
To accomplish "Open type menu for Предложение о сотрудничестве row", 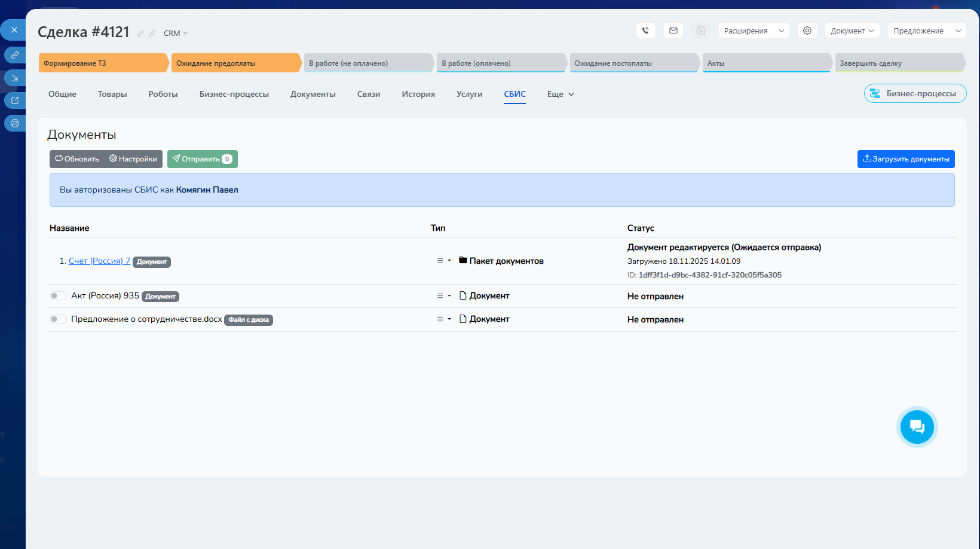I will click(x=444, y=319).
